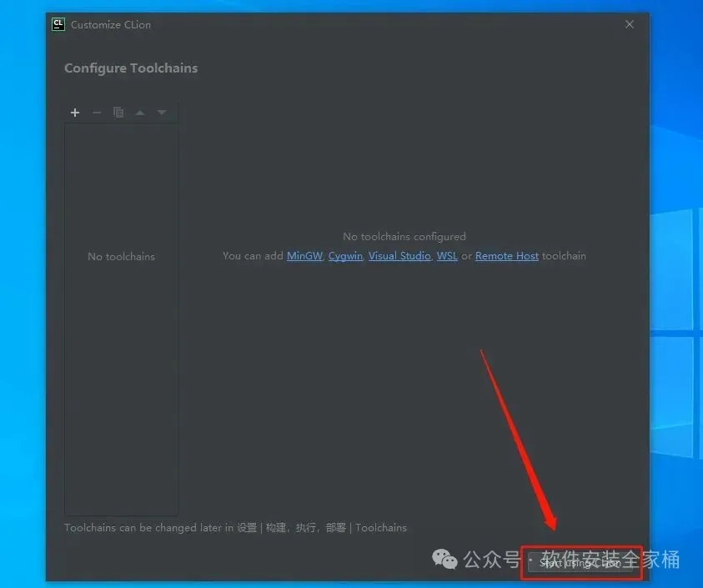Open the MinGW toolchain link
Screen dimensions: 703x588
304,256
